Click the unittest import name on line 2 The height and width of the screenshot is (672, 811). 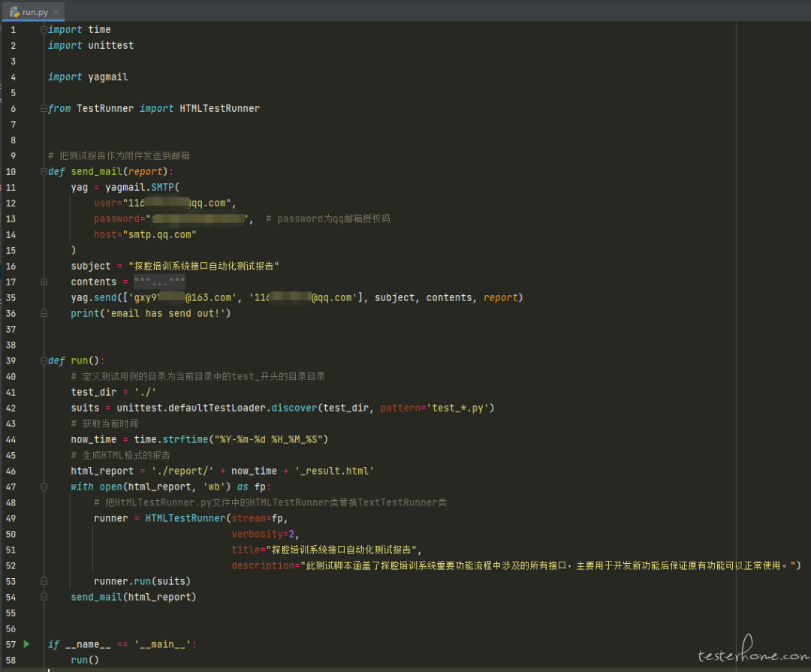pyautogui.click(x=110, y=46)
